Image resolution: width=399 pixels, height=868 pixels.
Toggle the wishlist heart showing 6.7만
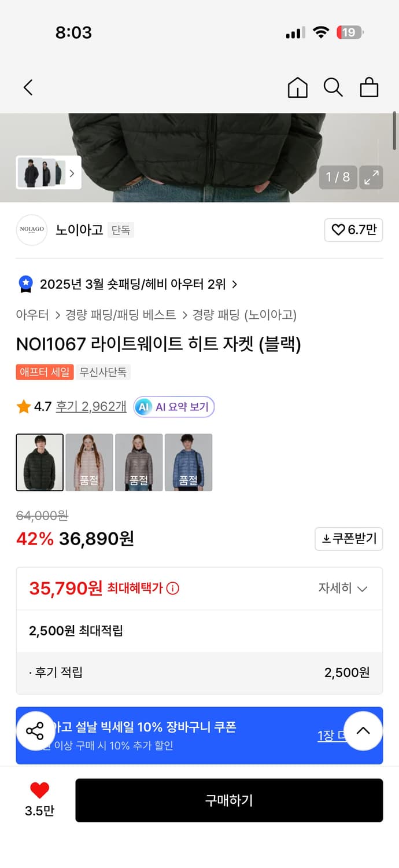click(x=353, y=230)
